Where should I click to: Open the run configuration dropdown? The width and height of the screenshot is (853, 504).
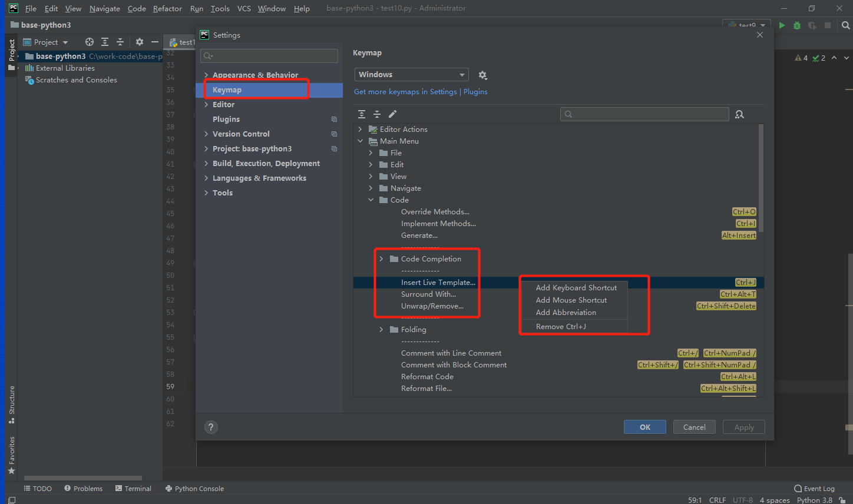click(747, 25)
